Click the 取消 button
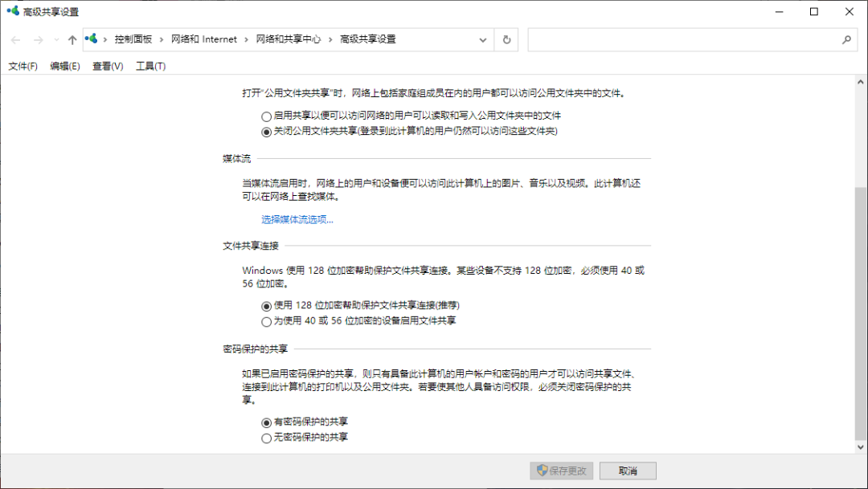 click(628, 471)
